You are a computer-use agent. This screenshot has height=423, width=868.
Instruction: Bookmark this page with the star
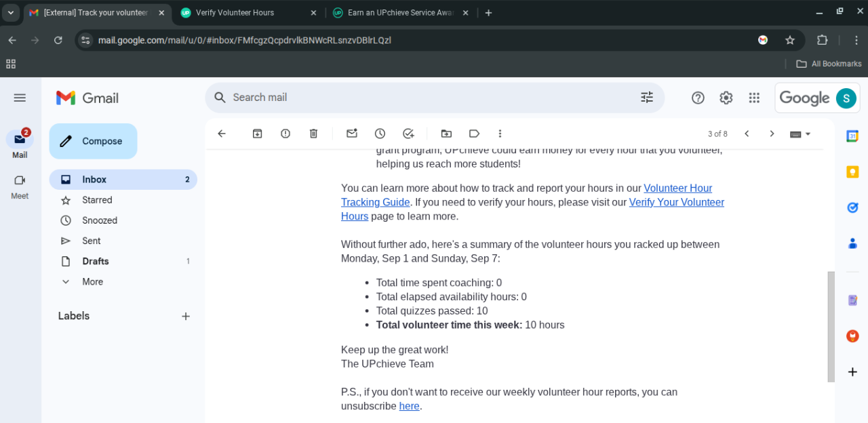click(x=789, y=40)
